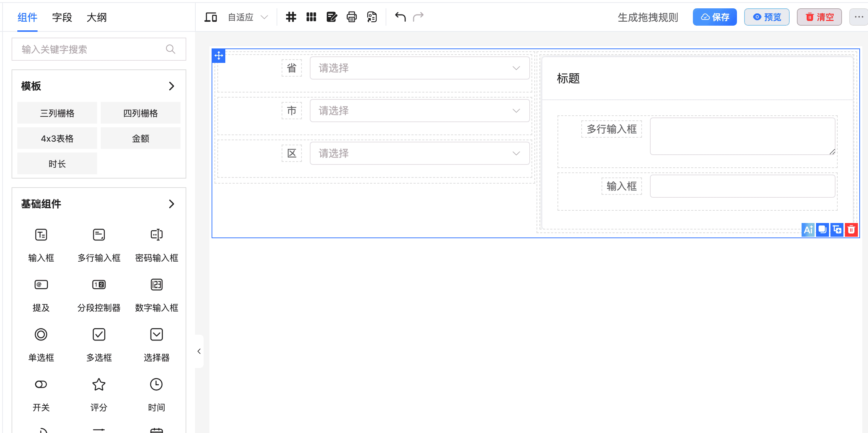Screen dimensions: 868x433
Task: Click the 多行输入框 textarea on canvas
Action: click(743, 136)
